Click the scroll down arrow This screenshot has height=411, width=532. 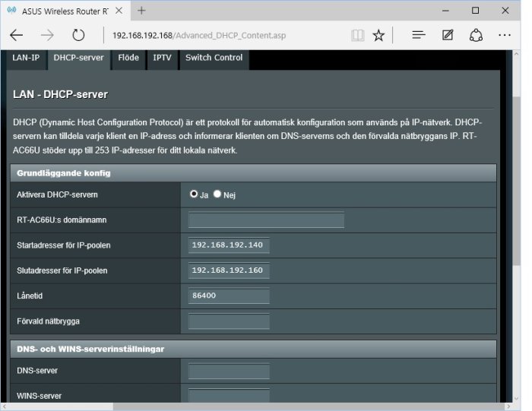[516, 399]
